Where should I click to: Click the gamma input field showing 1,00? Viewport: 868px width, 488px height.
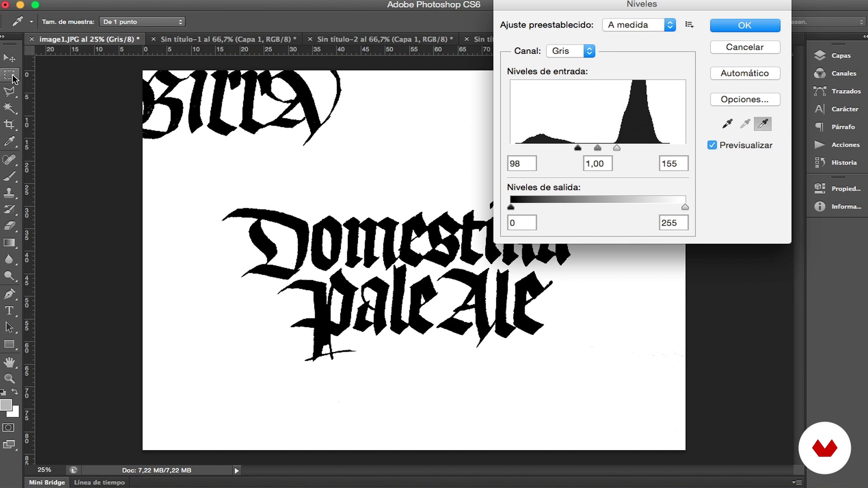pyautogui.click(x=598, y=164)
